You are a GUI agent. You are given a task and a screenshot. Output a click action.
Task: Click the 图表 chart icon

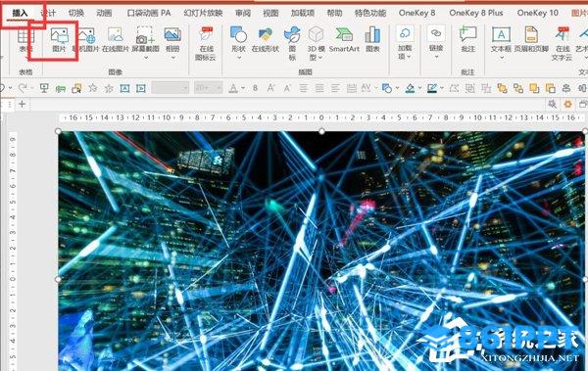[x=372, y=40]
